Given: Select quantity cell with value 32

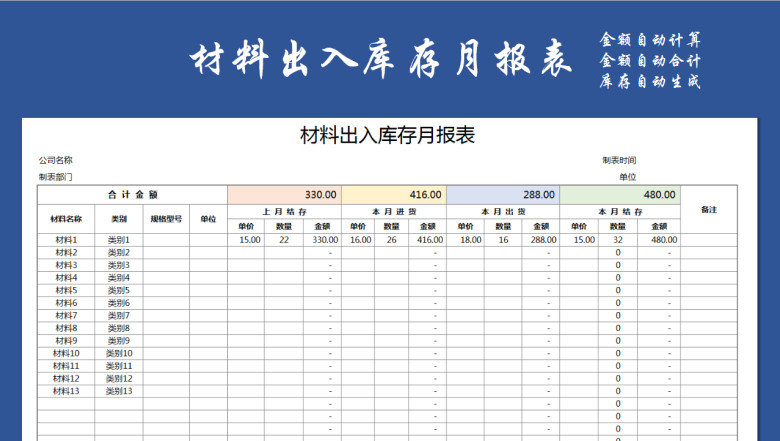Looking at the screenshot, I should click(x=617, y=240).
